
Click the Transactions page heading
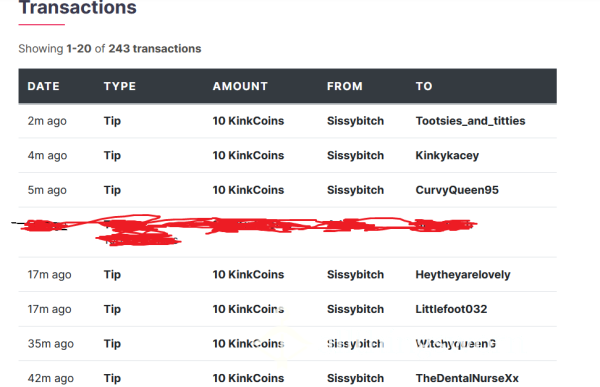77,8
